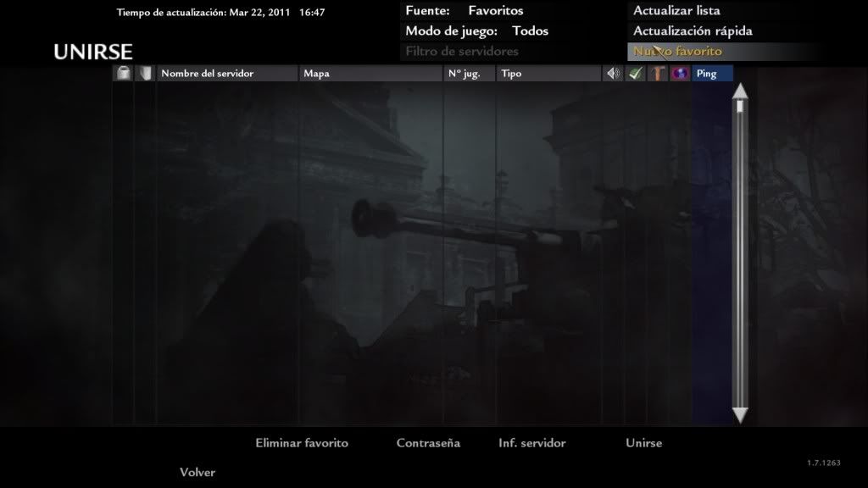Click the scrollbar down arrow
868x488 pixels.
coord(740,415)
